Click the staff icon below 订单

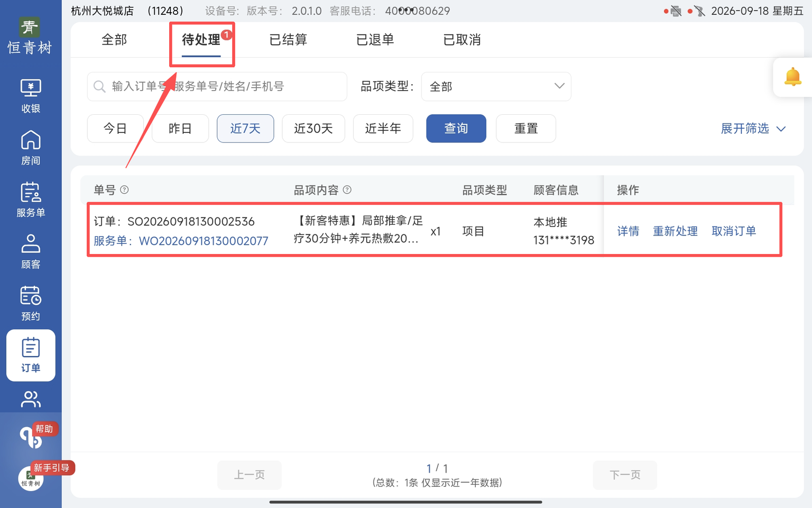point(31,400)
